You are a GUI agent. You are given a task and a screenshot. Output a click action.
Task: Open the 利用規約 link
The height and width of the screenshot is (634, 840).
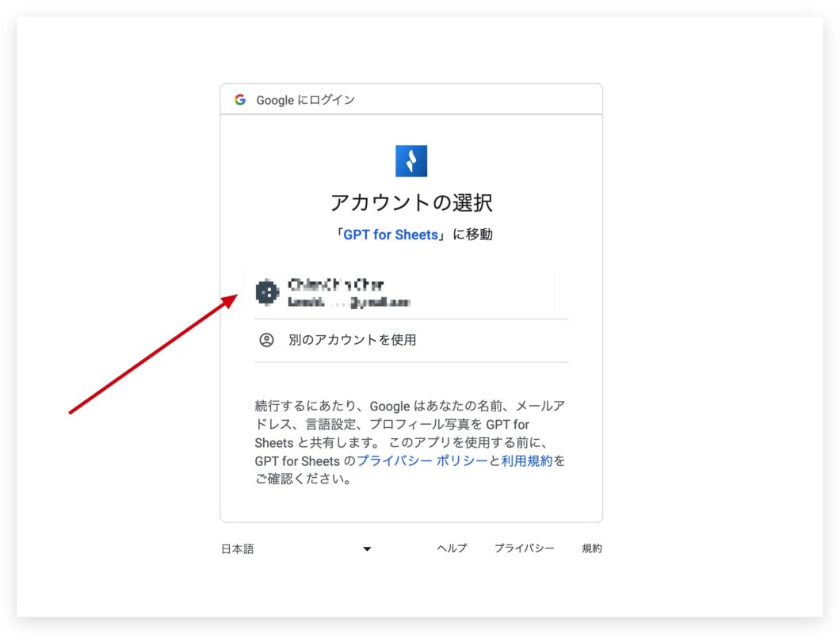tap(527, 461)
